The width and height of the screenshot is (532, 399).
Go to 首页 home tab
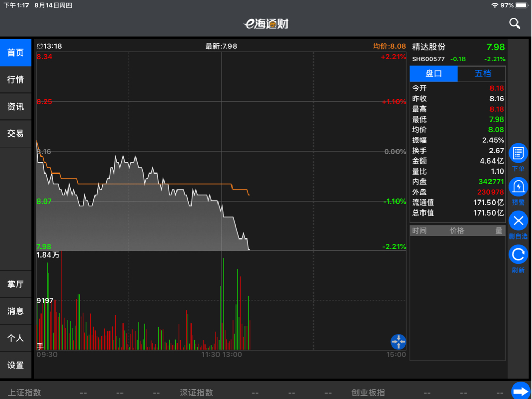16,52
